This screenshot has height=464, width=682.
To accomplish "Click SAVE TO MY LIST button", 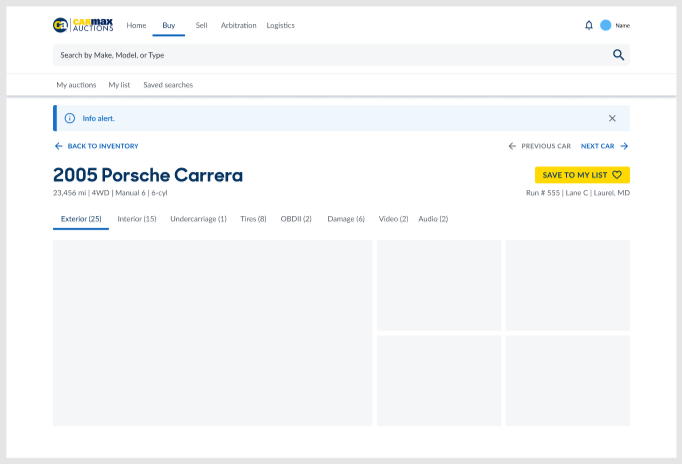I will 582,175.
